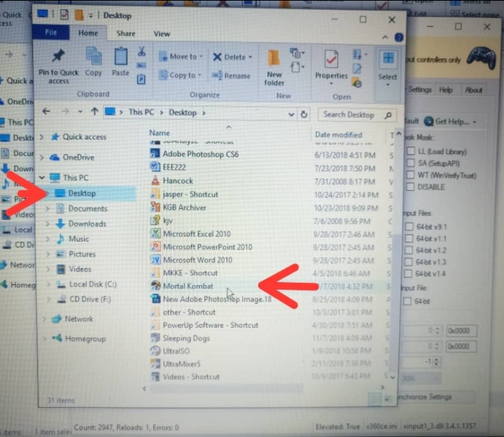Click the blue Help question mark icon
The width and height of the screenshot is (504, 437).
tap(399, 37)
